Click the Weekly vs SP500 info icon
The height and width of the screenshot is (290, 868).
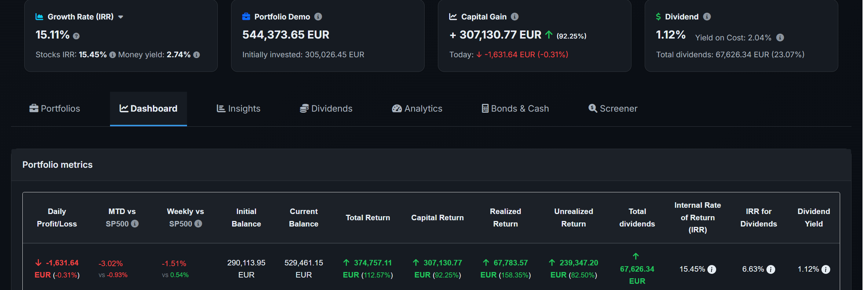click(198, 224)
